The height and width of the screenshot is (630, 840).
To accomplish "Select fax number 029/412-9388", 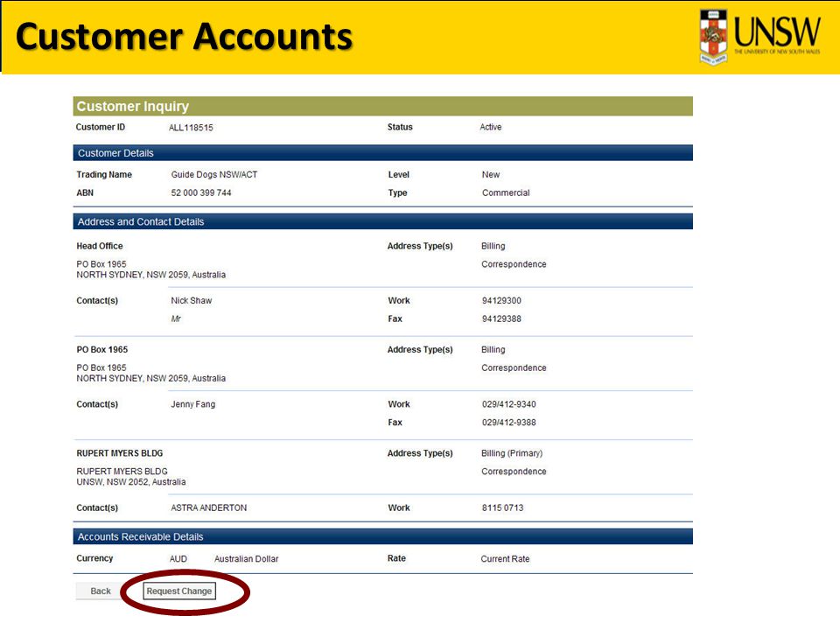I will click(x=509, y=423).
